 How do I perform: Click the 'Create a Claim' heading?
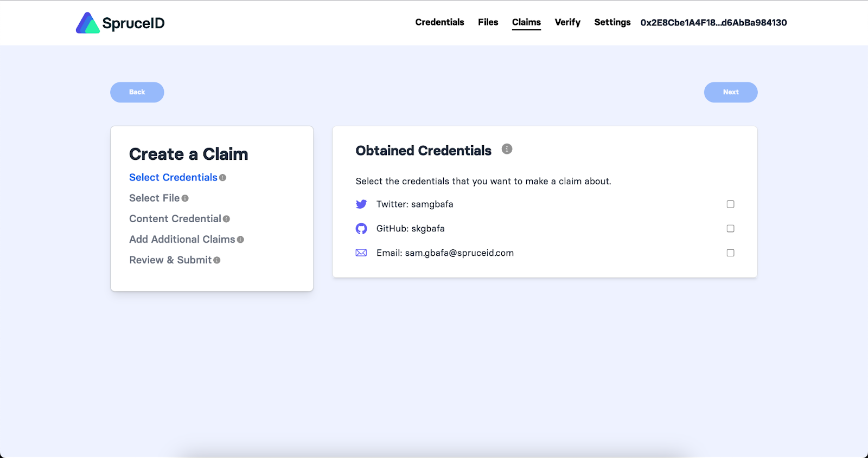[x=188, y=154]
